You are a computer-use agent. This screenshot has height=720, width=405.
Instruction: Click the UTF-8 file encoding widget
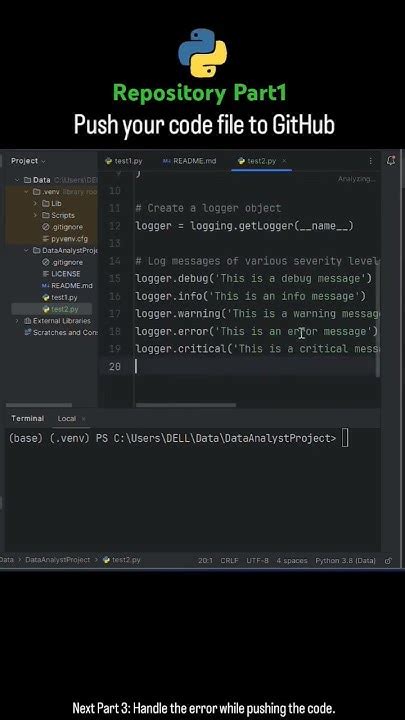coord(257,560)
